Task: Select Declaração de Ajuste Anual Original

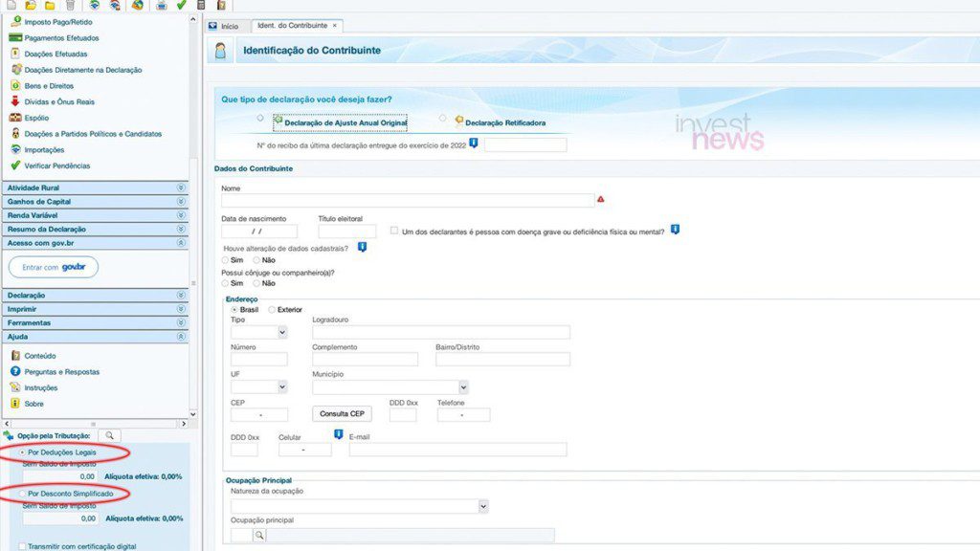Action: pyautogui.click(x=260, y=118)
